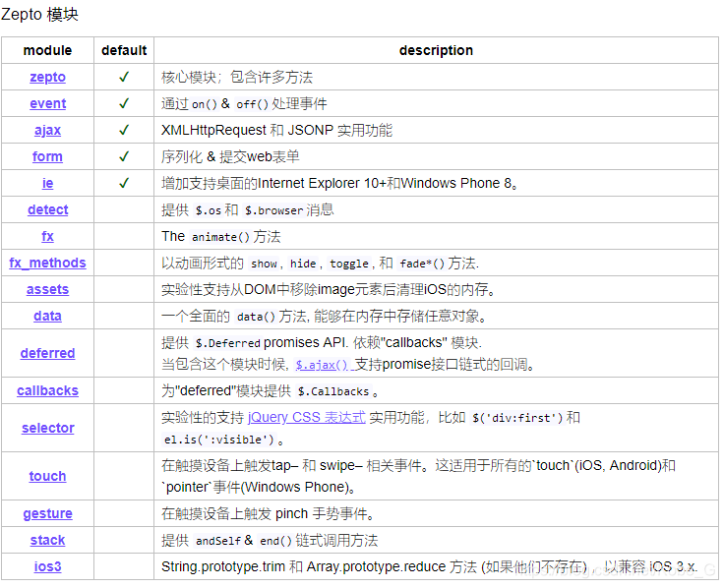Image resolution: width=724 pixels, height=588 pixels.
Task: Click the end() code snippet in stack row
Action: [x=275, y=541]
